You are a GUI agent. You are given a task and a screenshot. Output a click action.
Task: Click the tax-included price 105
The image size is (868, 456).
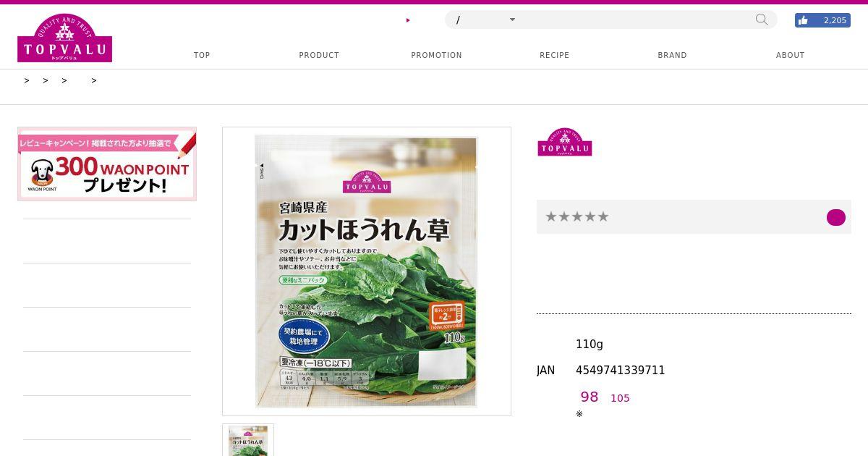point(620,398)
